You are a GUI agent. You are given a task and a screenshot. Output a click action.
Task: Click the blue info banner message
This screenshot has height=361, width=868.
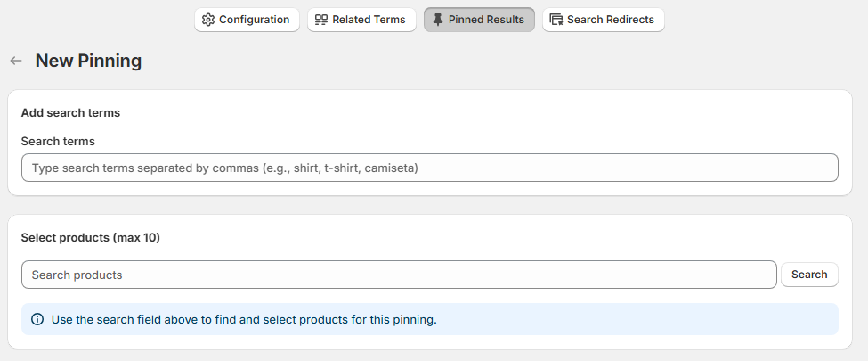(244, 319)
